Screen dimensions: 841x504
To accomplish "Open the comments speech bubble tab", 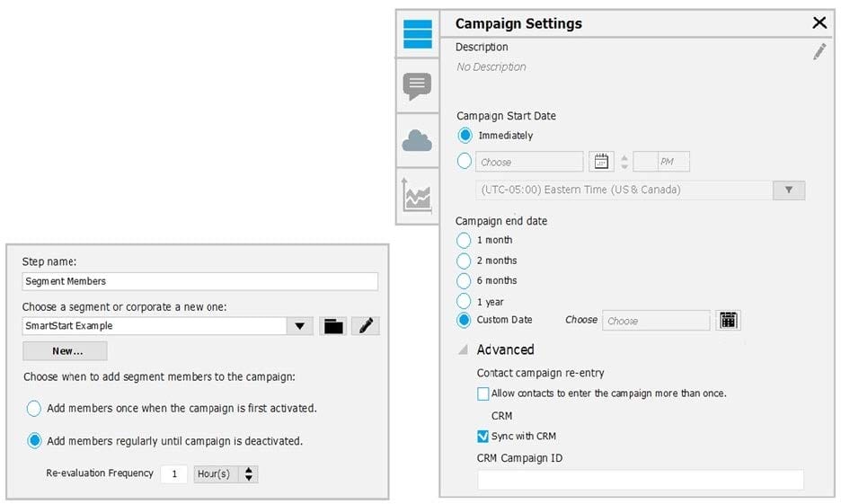I will [418, 86].
